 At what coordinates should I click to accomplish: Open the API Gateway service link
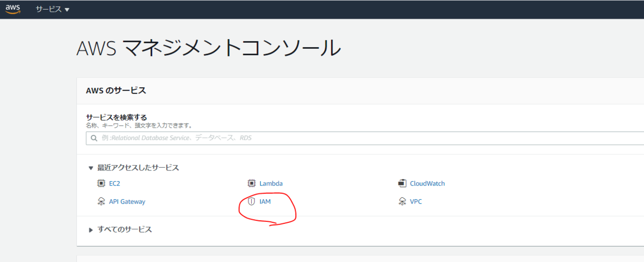pos(127,201)
